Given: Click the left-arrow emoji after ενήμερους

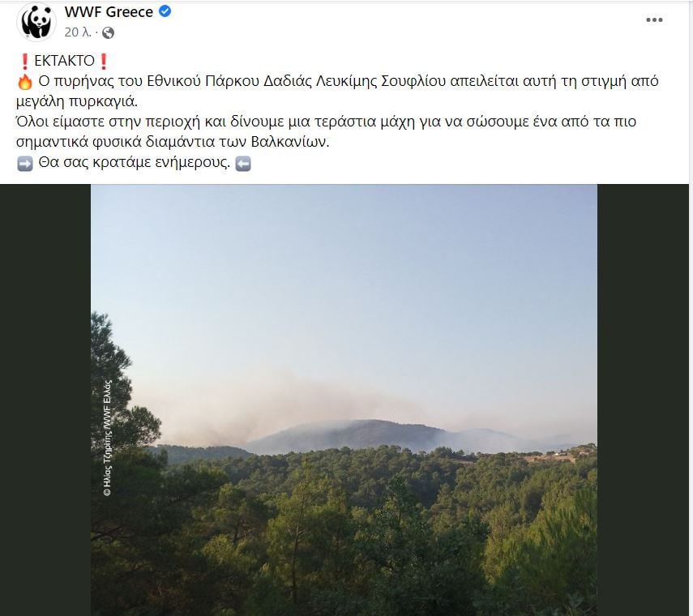Looking at the screenshot, I should [x=243, y=164].
